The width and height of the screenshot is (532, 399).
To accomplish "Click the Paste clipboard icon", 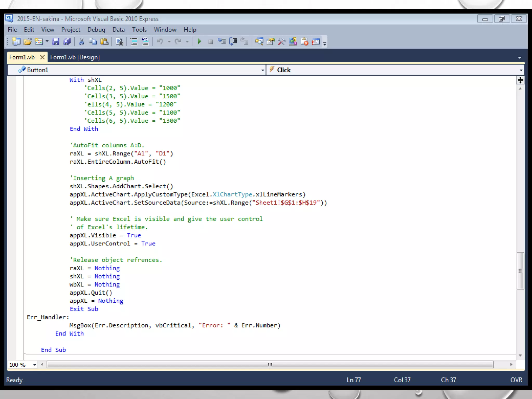I will (104, 42).
